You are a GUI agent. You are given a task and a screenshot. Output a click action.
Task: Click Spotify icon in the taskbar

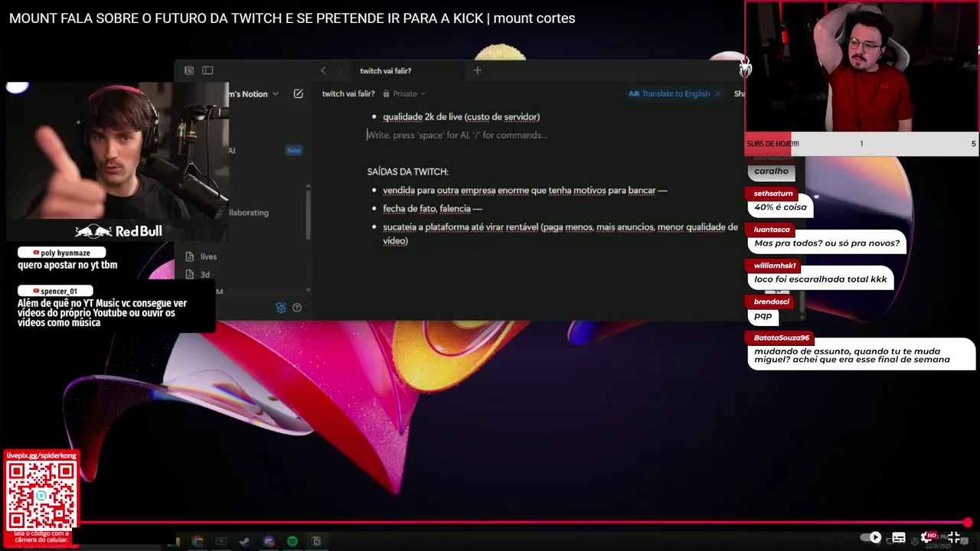click(x=292, y=542)
